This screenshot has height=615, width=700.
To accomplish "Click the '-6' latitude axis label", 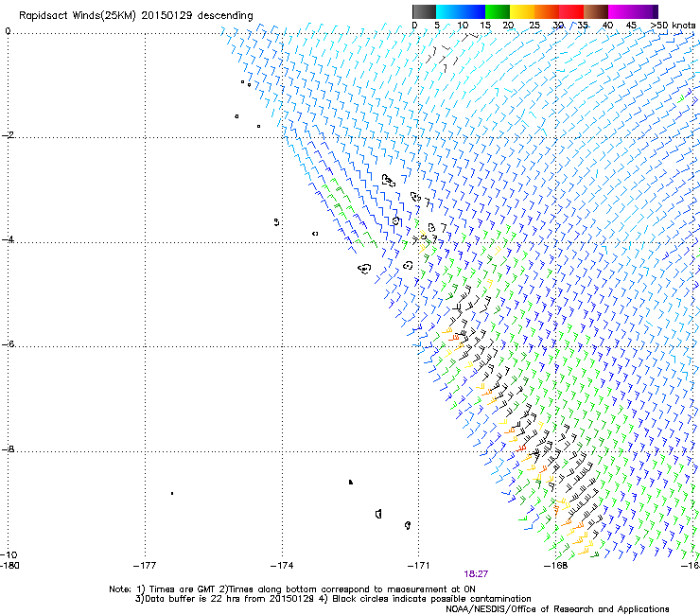I will (x=8, y=343).
